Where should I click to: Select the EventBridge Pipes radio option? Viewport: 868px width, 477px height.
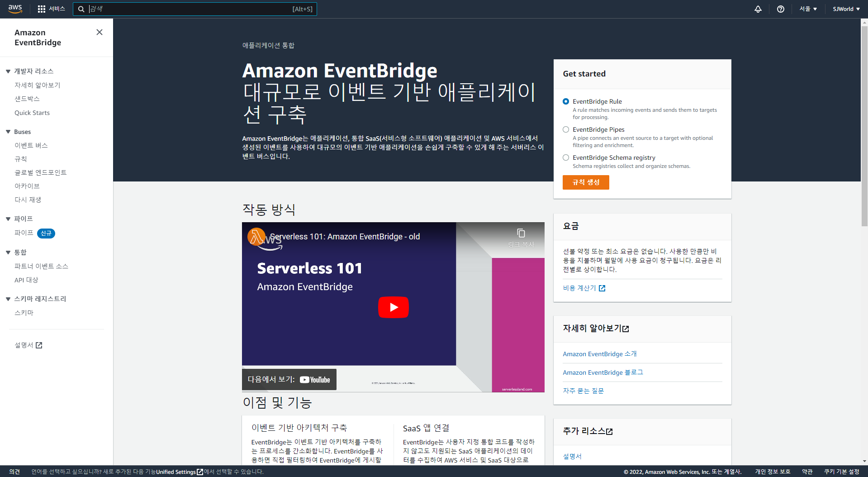(566, 129)
